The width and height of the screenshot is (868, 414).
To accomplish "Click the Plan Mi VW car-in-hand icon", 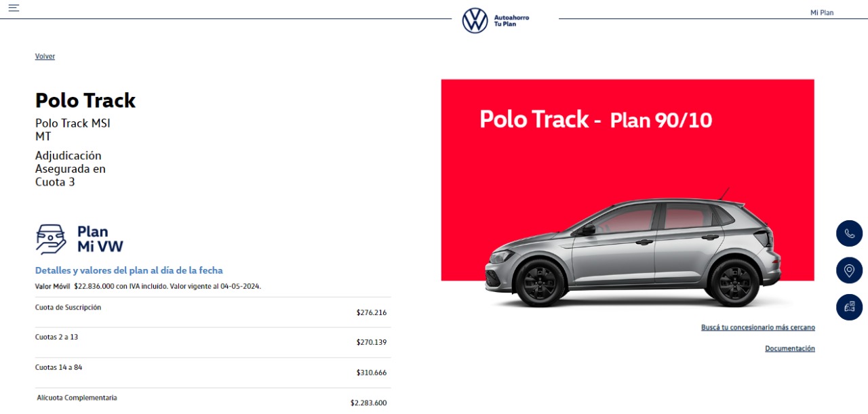I will click(52, 239).
